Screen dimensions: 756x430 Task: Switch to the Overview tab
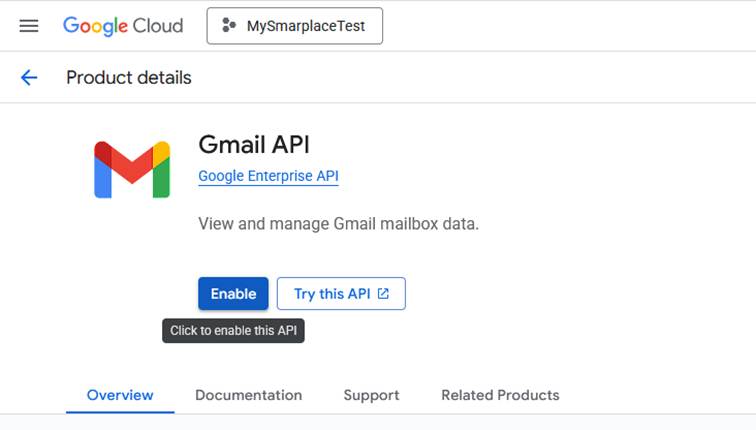click(x=120, y=395)
